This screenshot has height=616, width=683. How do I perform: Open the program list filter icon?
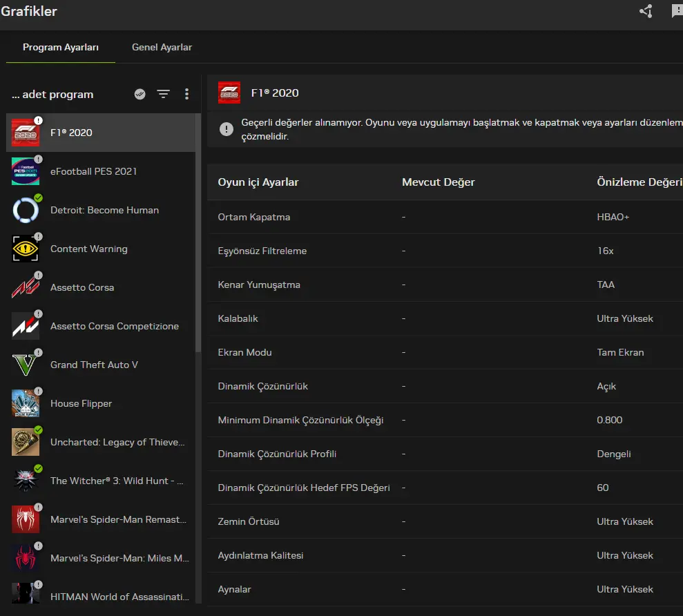[164, 94]
